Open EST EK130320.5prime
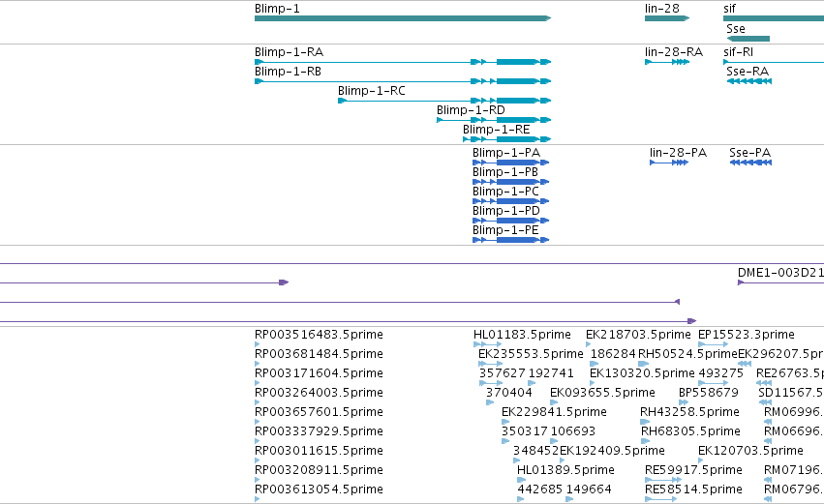 [x=642, y=373]
